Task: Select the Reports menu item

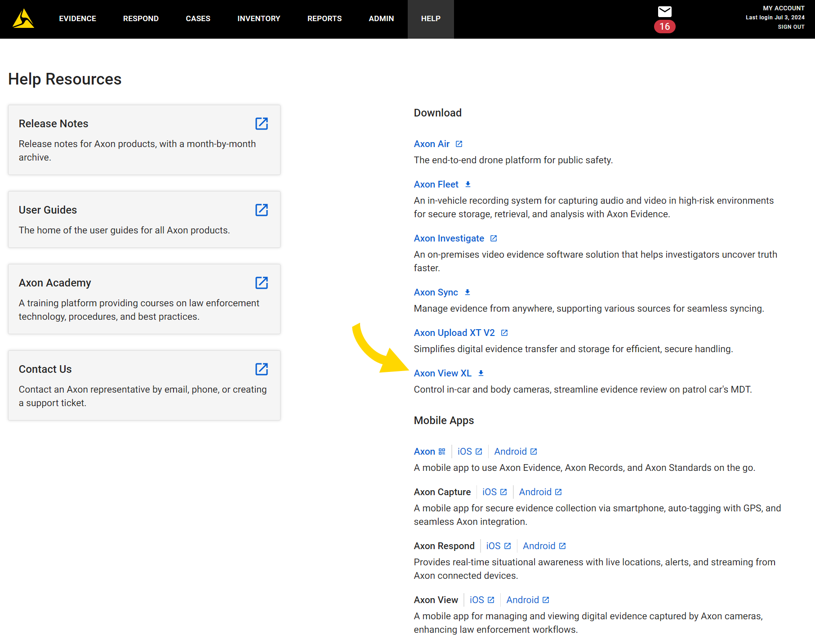Action: [324, 19]
